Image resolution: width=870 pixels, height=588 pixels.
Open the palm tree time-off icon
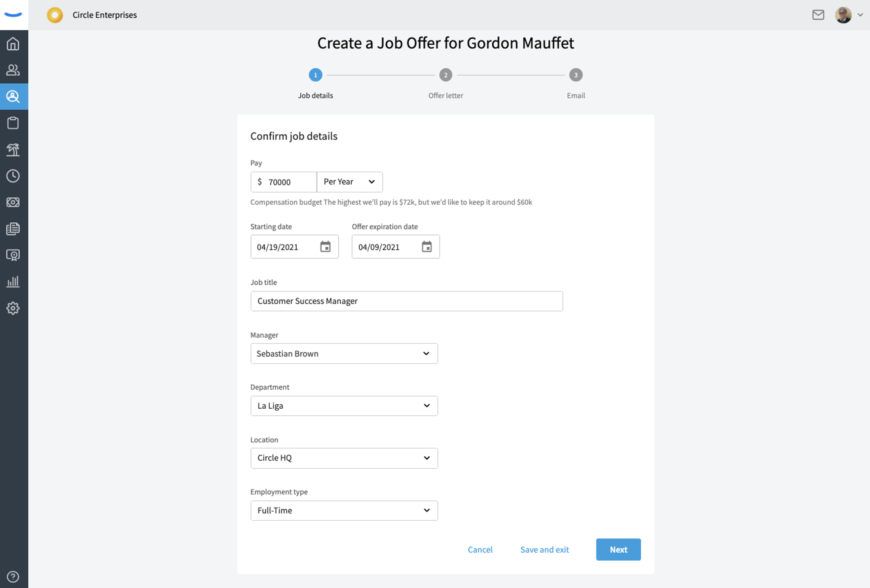tap(13, 149)
